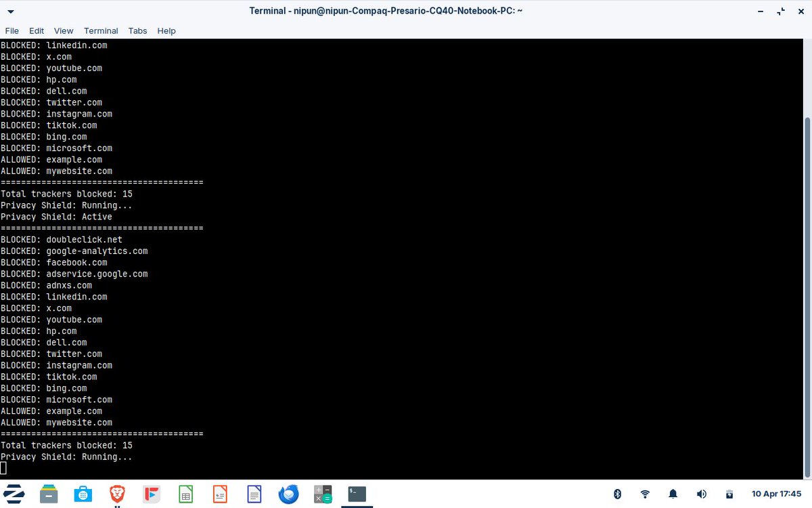The width and height of the screenshot is (812, 508).
Task: Open the window menu arrow in title bar
Action: coord(12,12)
